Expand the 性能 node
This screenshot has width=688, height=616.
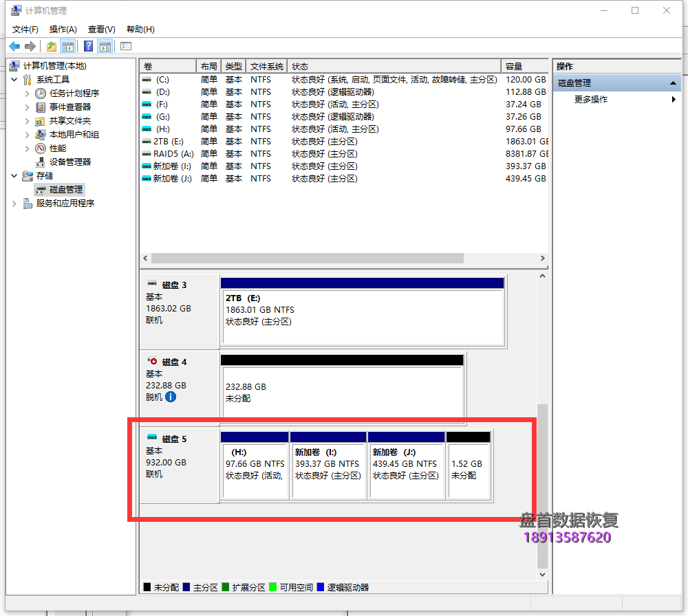(x=28, y=148)
